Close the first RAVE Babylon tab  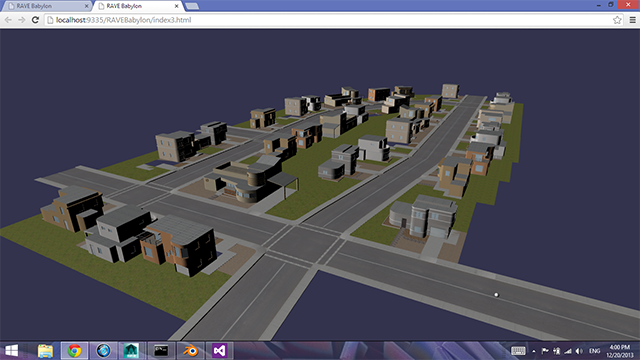coord(87,6)
